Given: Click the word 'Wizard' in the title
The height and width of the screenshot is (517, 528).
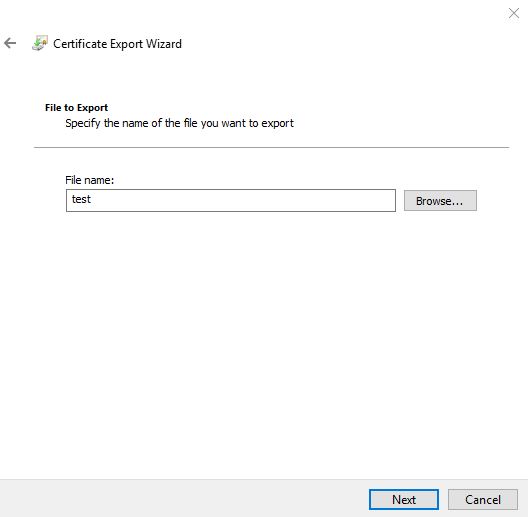Looking at the screenshot, I should pos(164,44).
